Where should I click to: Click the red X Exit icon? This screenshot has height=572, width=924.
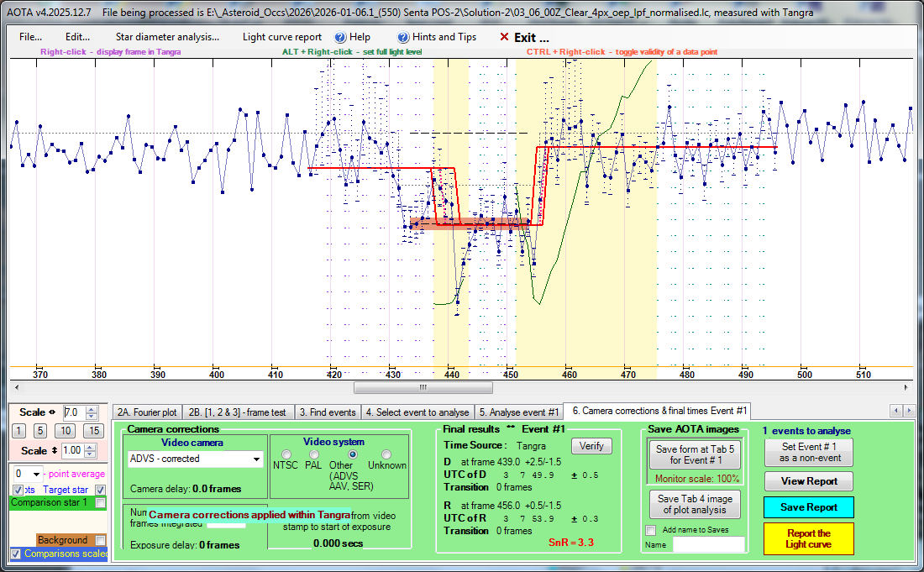(x=504, y=37)
